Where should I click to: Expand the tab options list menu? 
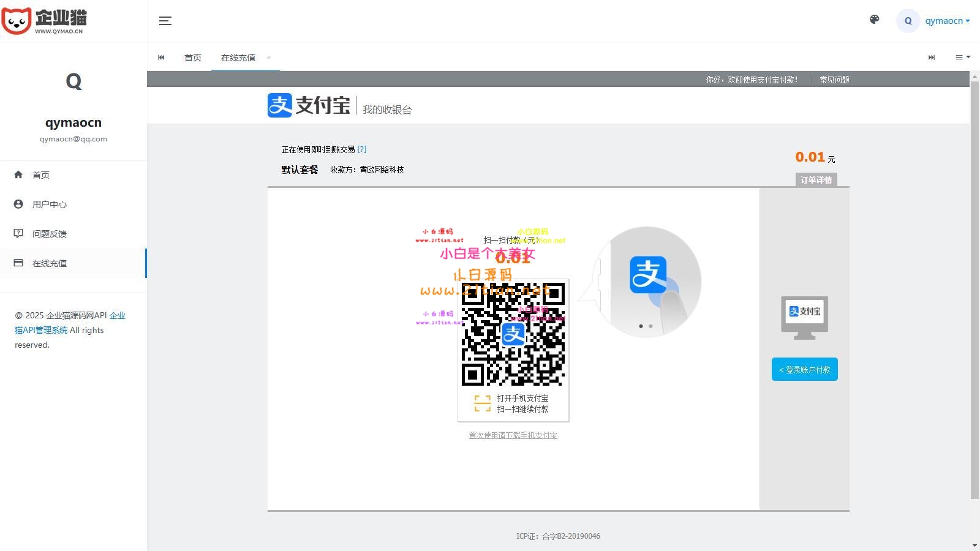[x=962, y=58]
